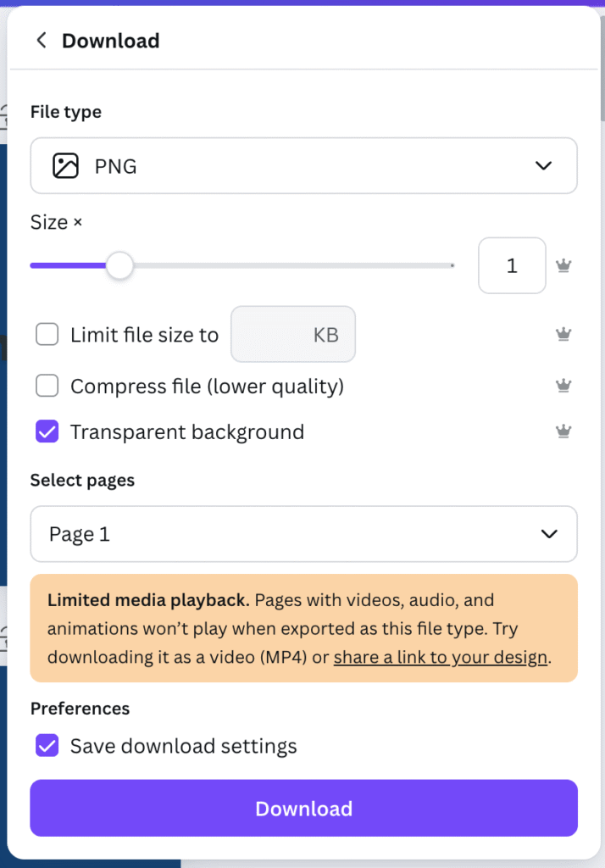Viewport: 605px width, 868px height.
Task: Click the crown icon beside Limit file size
Action: coord(563,335)
